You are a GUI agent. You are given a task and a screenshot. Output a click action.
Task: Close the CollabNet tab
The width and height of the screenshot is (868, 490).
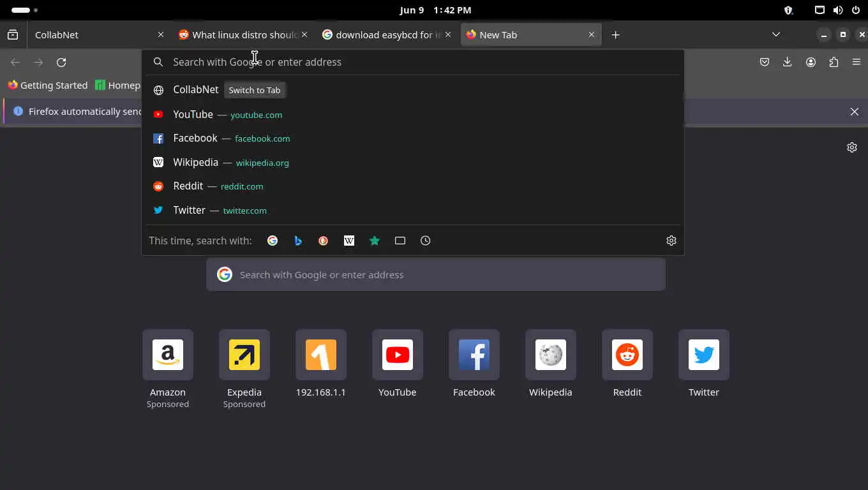(161, 34)
